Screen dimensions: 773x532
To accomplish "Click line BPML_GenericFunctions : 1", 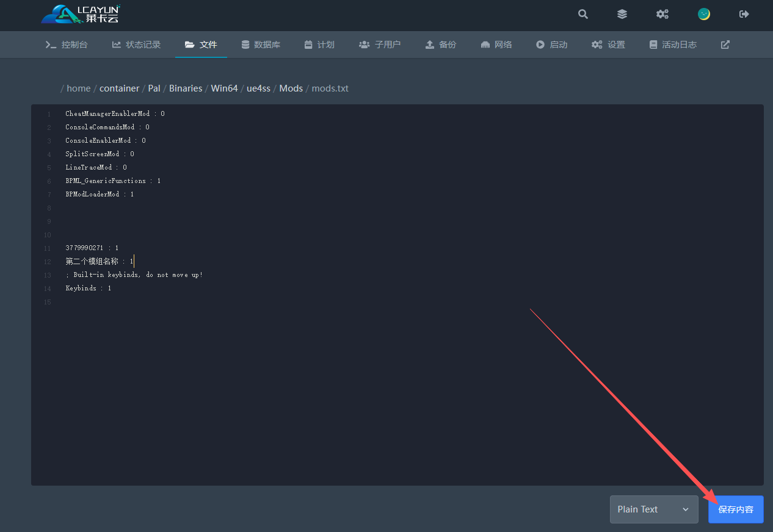I will coord(113,181).
